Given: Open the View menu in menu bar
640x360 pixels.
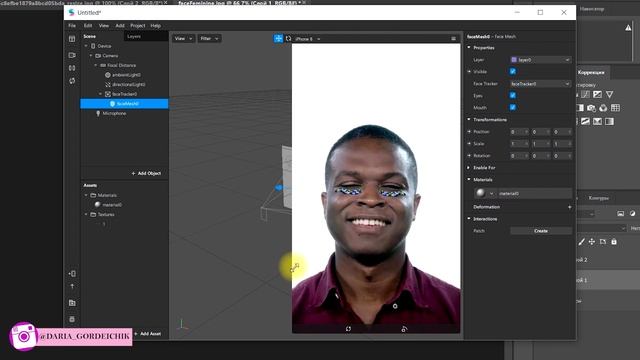Looking at the screenshot, I should click(x=104, y=25).
